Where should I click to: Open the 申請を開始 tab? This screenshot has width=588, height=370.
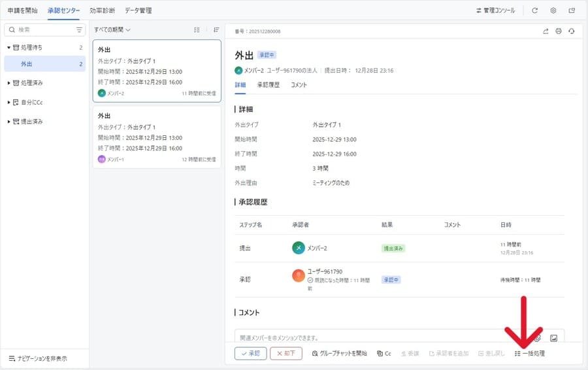(x=22, y=10)
